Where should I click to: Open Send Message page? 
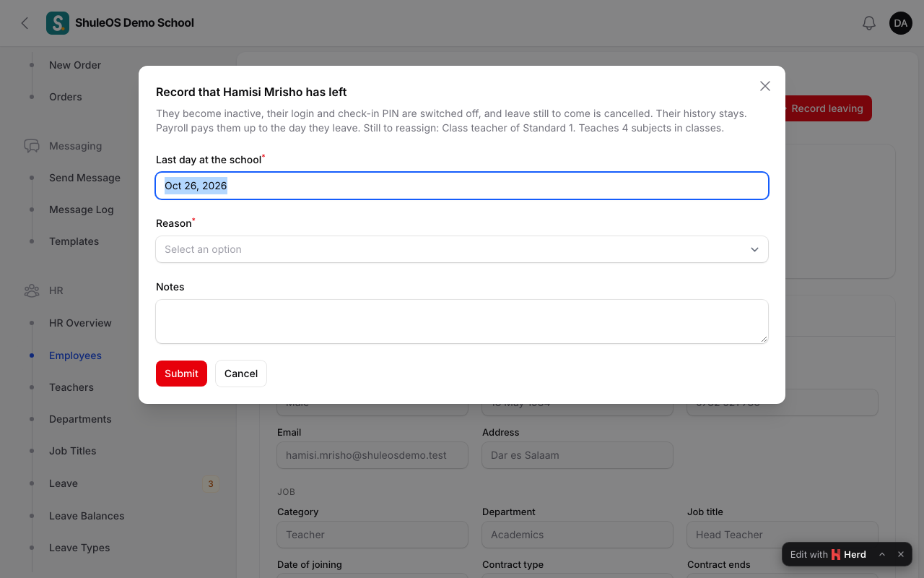tap(84, 178)
